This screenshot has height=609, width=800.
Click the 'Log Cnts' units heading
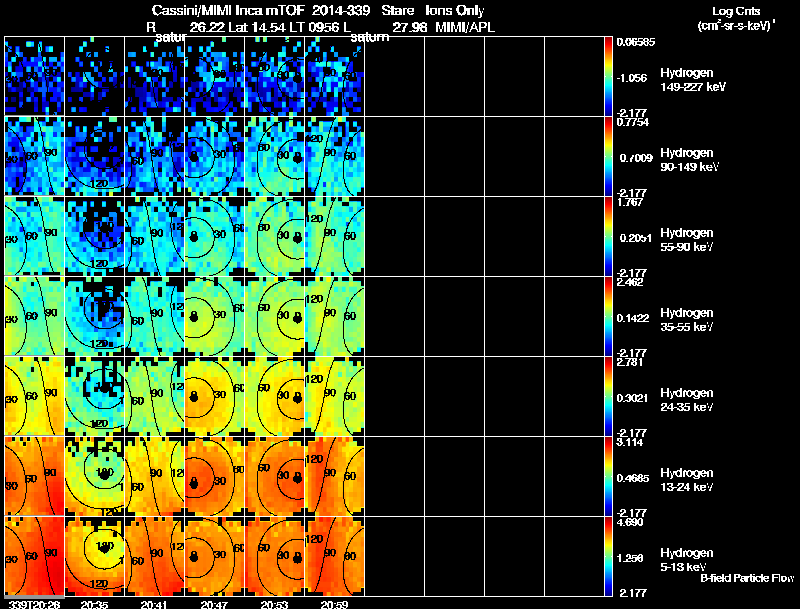(x=736, y=11)
